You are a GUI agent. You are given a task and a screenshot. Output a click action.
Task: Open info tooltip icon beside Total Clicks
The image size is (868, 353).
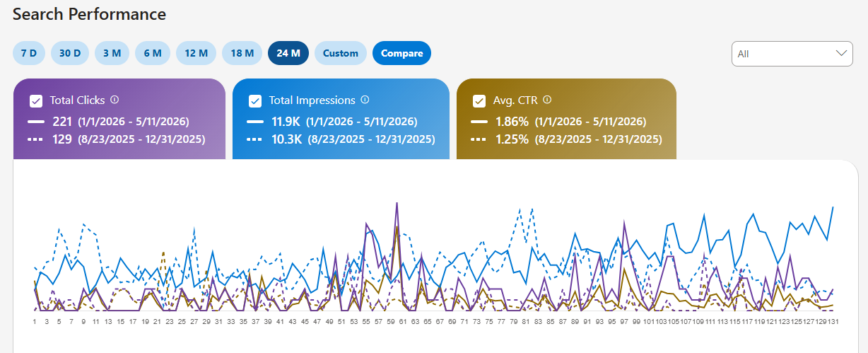[115, 100]
